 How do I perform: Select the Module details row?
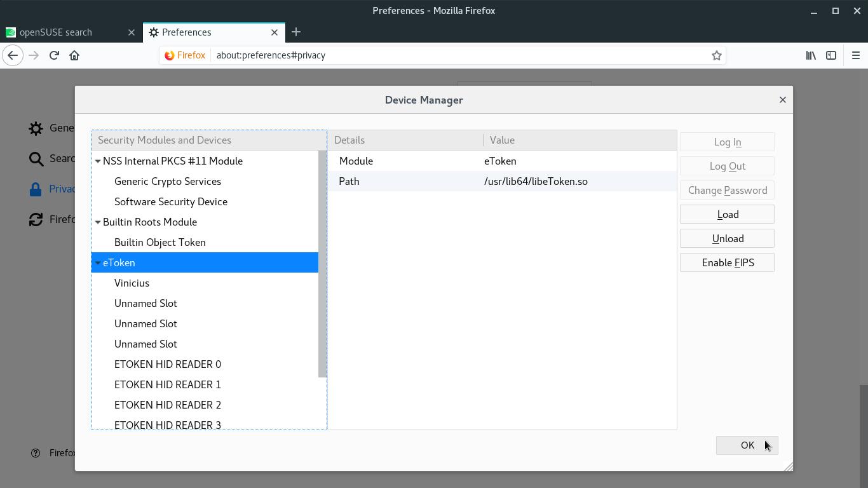click(503, 161)
